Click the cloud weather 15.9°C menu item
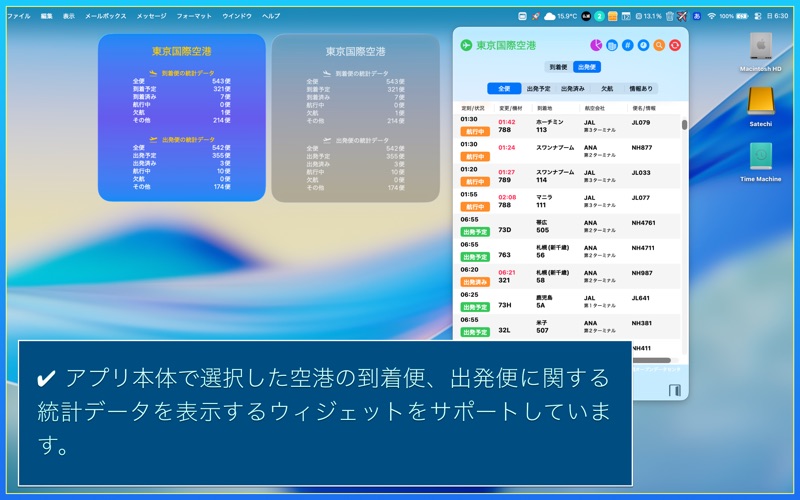The width and height of the screenshot is (800, 500). click(x=560, y=16)
